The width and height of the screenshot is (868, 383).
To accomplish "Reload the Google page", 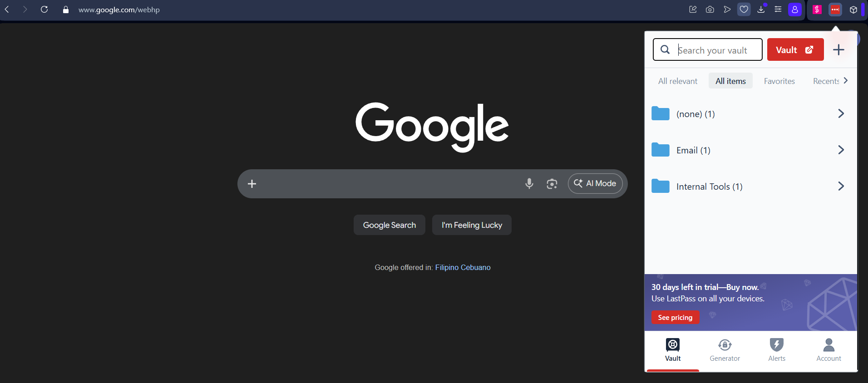I will [x=44, y=10].
